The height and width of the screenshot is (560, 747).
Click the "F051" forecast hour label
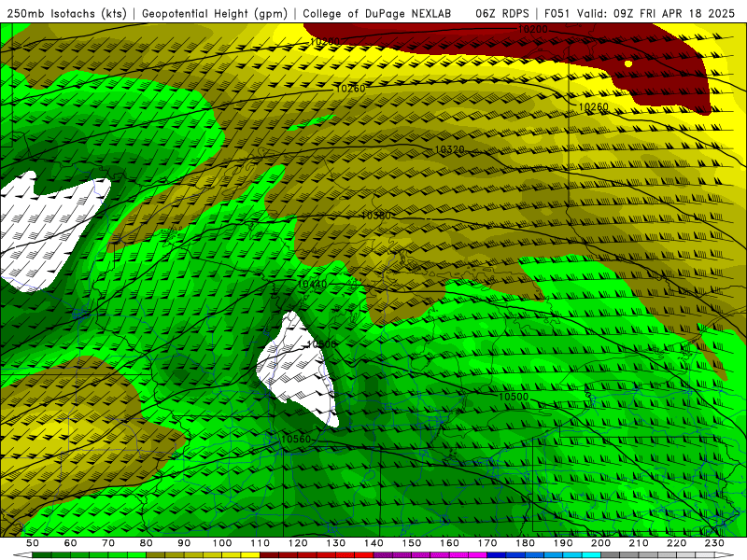(x=557, y=13)
